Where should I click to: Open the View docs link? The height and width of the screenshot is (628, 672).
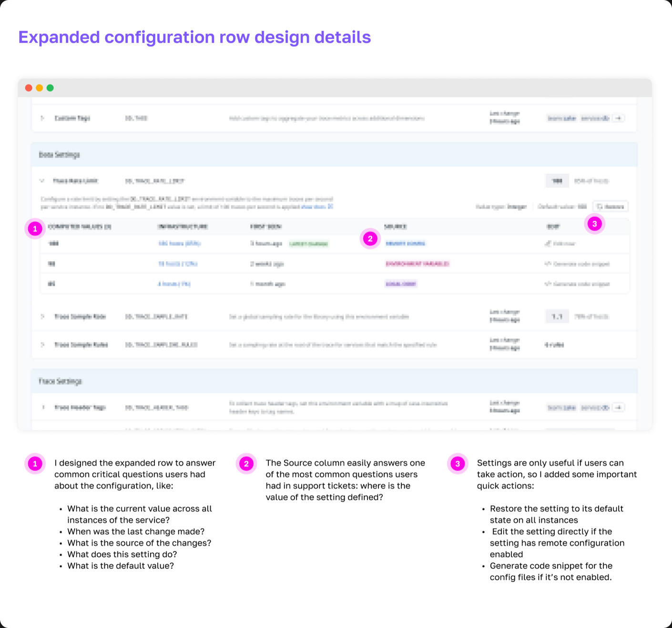click(317, 207)
